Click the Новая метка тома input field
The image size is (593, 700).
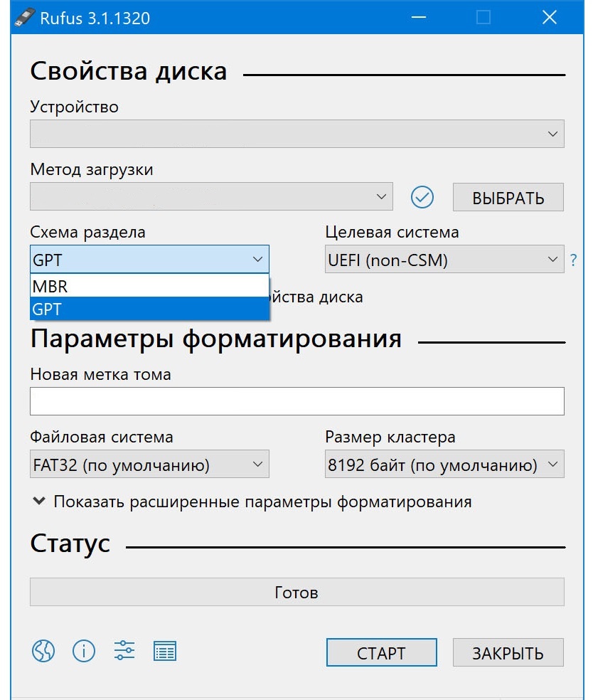(296, 401)
